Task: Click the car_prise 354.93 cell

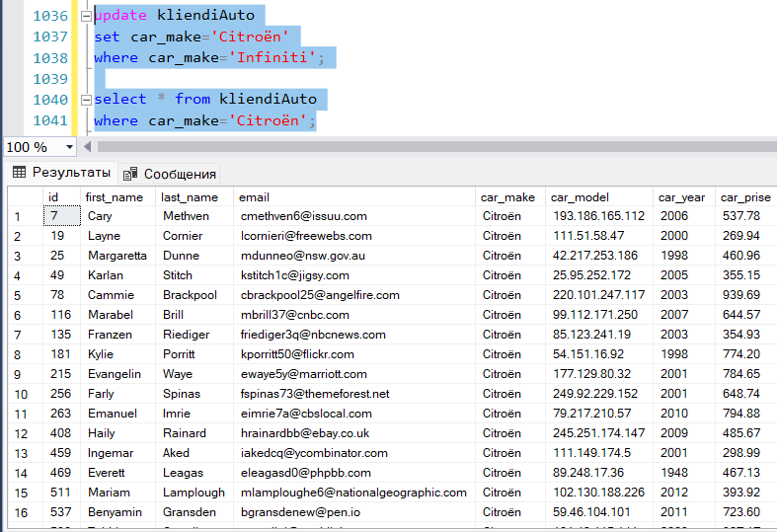Action: coord(745,335)
